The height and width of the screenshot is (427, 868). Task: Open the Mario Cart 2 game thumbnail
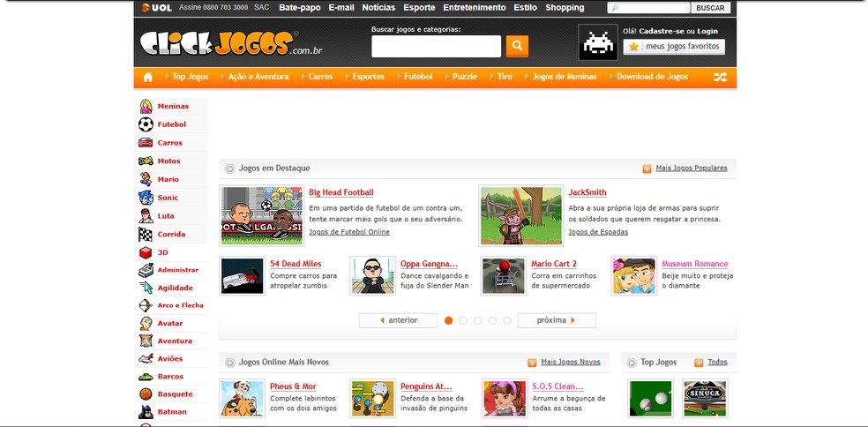(504, 276)
